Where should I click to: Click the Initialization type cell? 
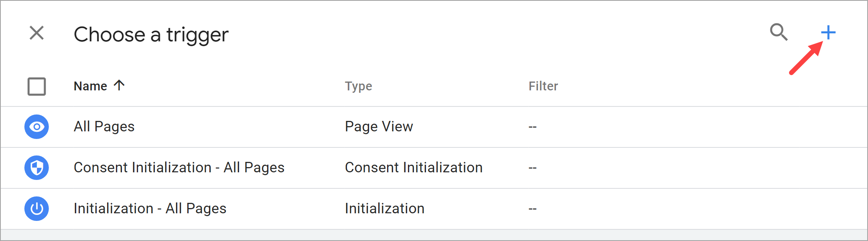coord(384,209)
